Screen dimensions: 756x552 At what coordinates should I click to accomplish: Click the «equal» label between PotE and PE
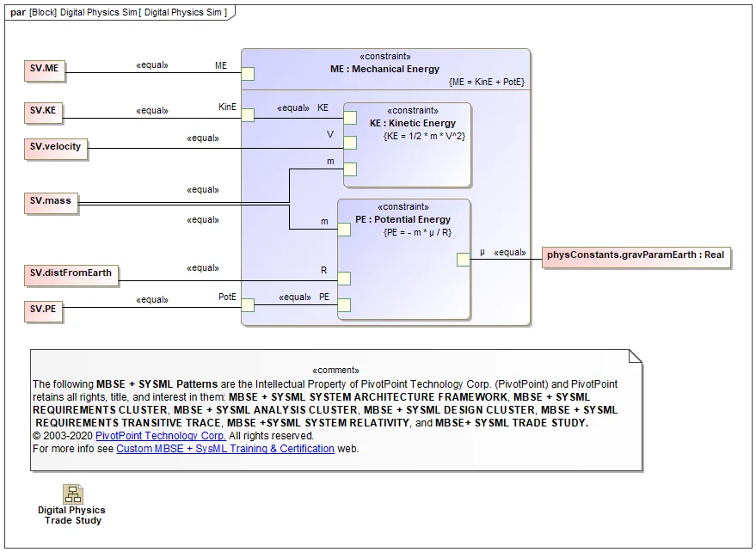tap(295, 297)
